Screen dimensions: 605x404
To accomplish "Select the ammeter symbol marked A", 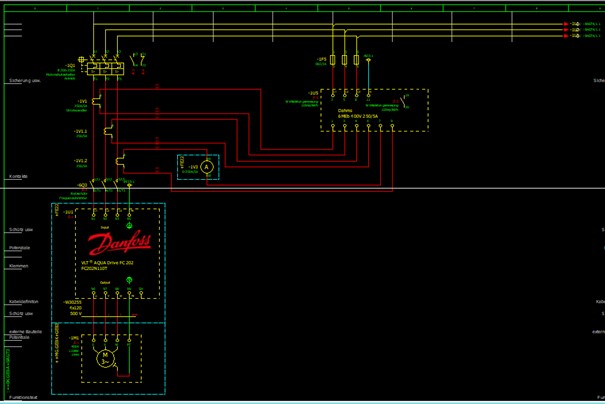I will [207, 168].
